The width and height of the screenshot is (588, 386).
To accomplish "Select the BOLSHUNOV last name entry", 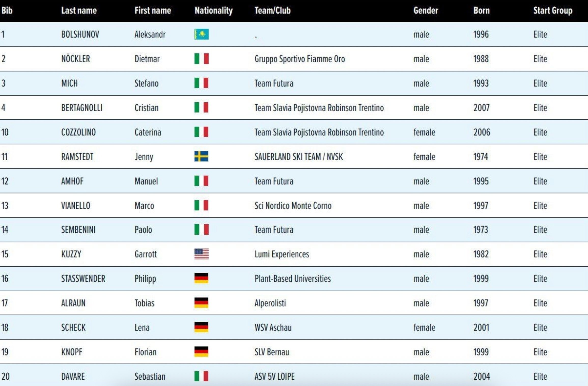I will (80, 34).
